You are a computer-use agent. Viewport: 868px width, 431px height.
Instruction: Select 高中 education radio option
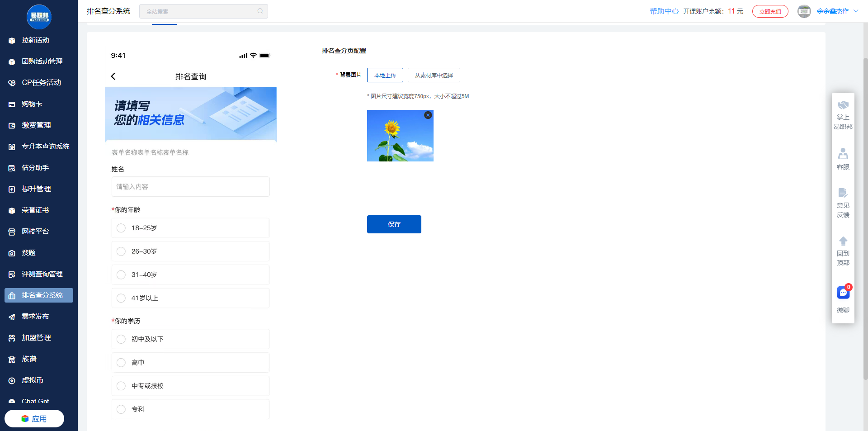pyautogui.click(x=121, y=363)
